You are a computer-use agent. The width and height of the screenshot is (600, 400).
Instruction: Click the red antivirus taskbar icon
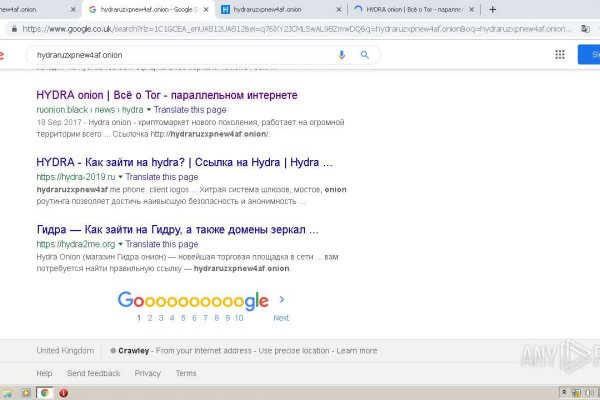(x=64, y=393)
